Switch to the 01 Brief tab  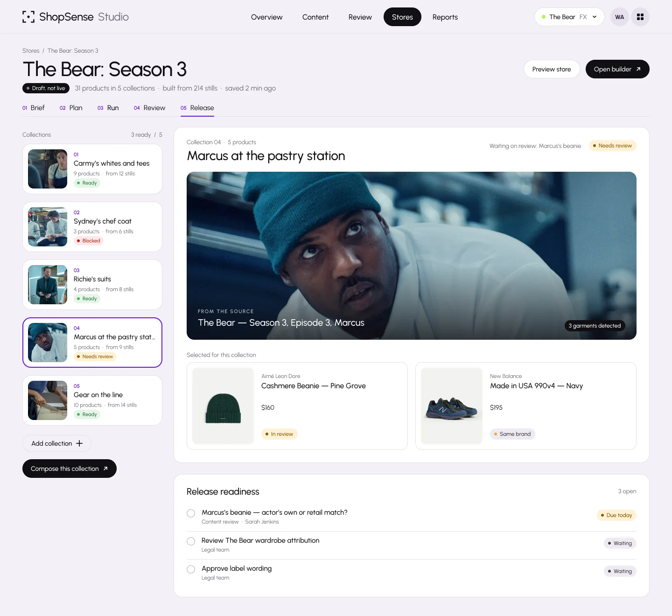[x=34, y=108]
